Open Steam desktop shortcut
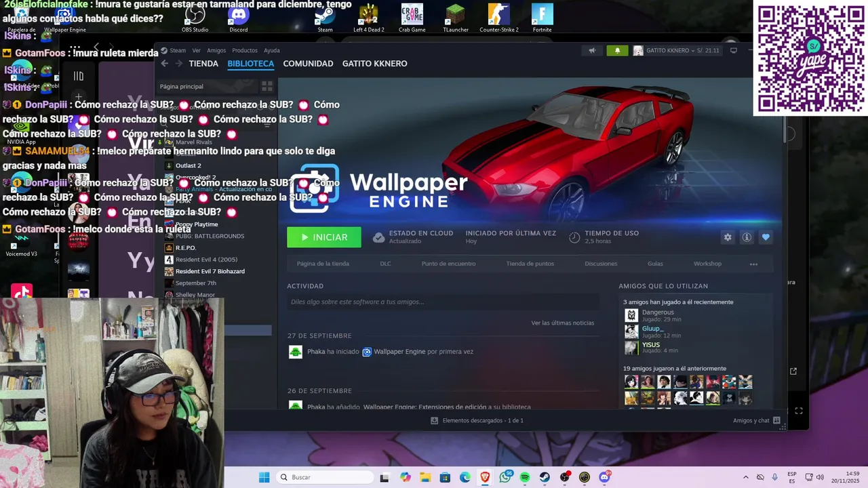 pos(325,18)
